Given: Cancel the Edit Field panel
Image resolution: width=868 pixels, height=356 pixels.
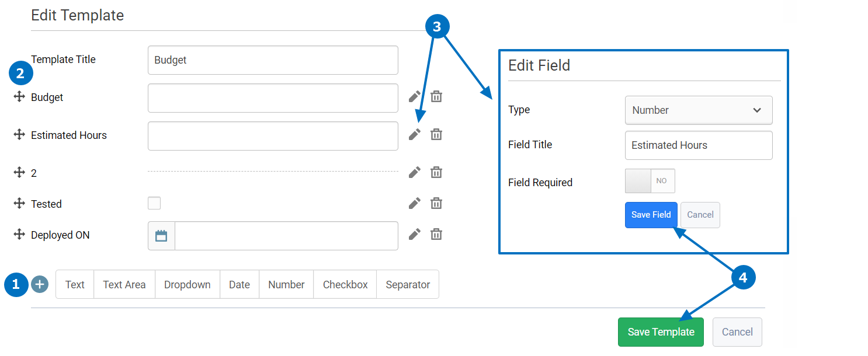Looking at the screenshot, I should coord(700,215).
